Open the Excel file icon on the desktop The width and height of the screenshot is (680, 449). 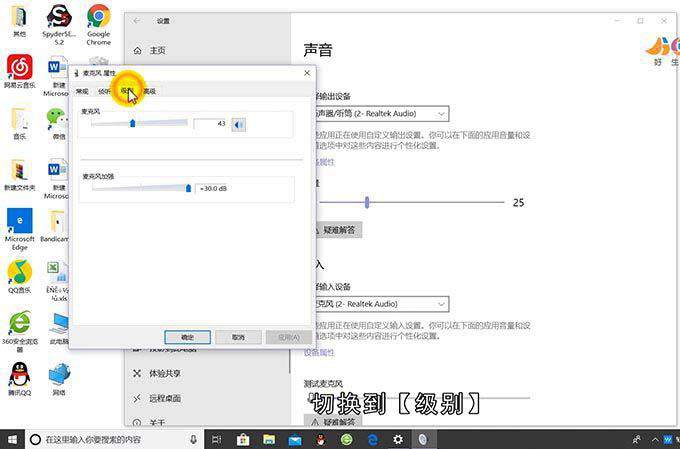[57, 281]
